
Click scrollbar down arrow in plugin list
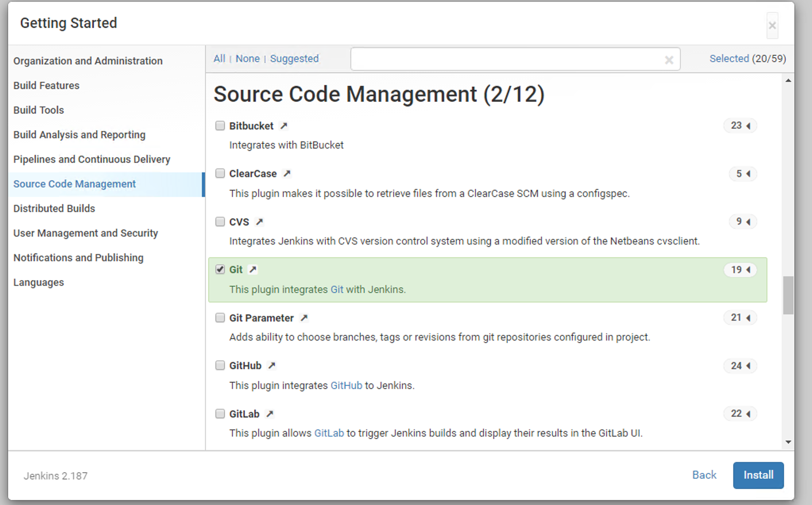pyautogui.click(x=788, y=442)
